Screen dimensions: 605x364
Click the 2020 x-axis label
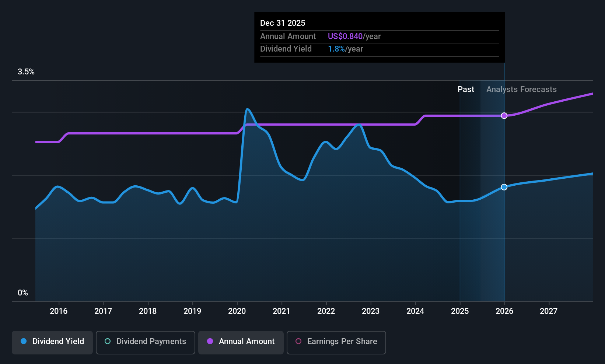(x=237, y=311)
